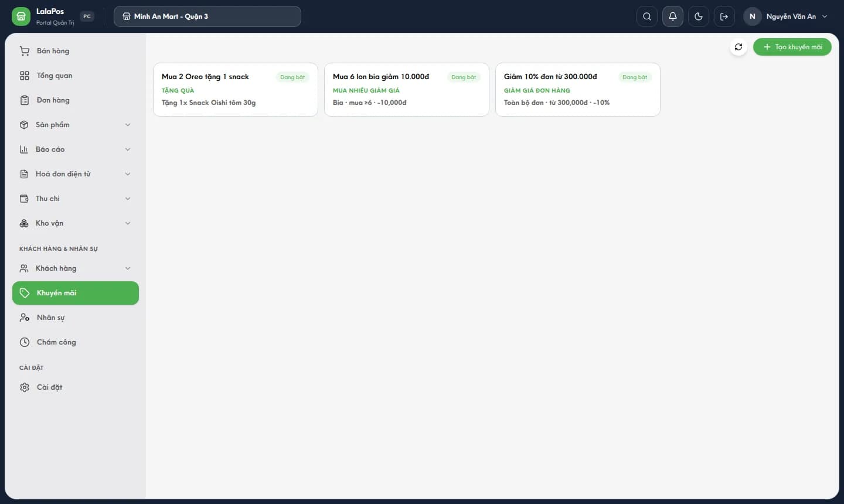The height and width of the screenshot is (504, 844).
Task: Click the Chấm công clock icon
Action: coord(25,342)
